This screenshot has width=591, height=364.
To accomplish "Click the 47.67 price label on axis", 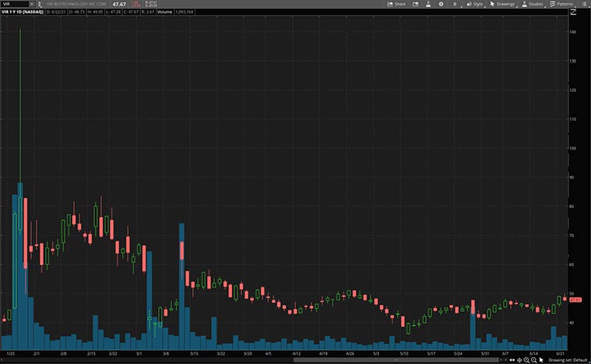I will click(x=576, y=299).
